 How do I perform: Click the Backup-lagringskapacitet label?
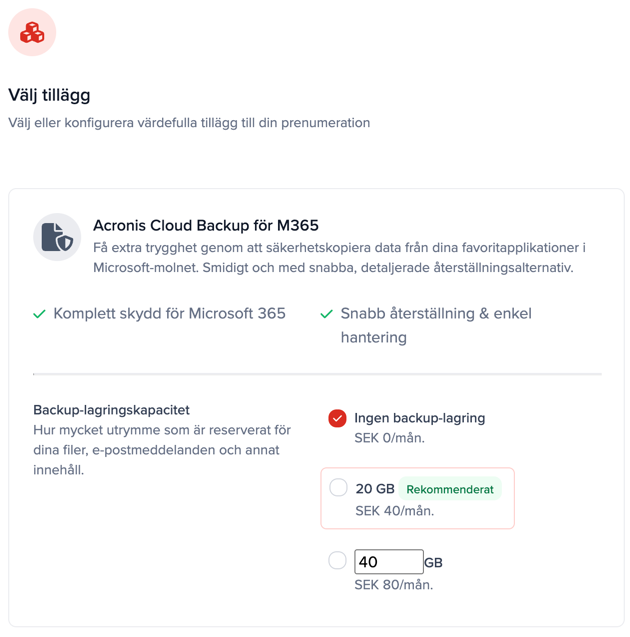point(111,410)
